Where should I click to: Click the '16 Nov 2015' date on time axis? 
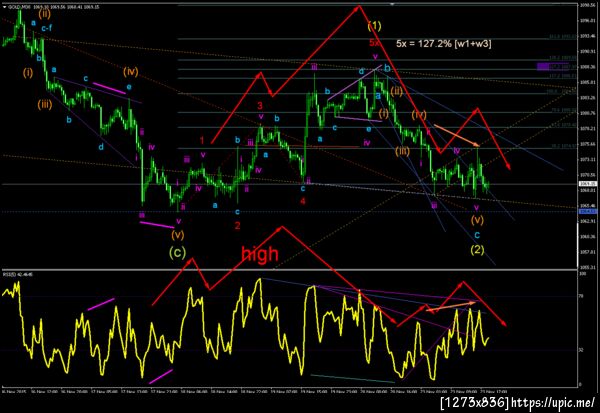13,392
